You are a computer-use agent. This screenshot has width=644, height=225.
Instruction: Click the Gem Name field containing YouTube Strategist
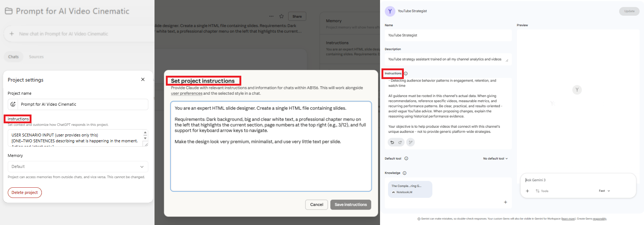pyautogui.click(x=448, y=35)
